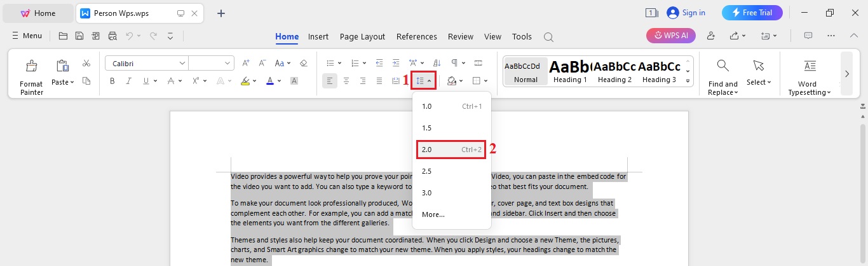Screen dimensions: 868x266
Task: Open the References tab
Action: [x=417, y=36]
